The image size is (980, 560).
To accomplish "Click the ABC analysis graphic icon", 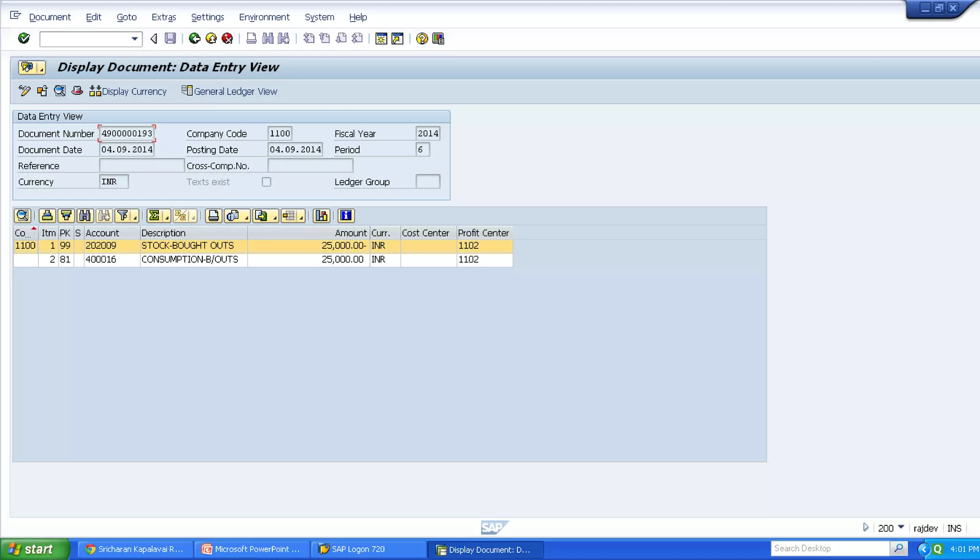I will pyautogui.click(x=321, y=216).
